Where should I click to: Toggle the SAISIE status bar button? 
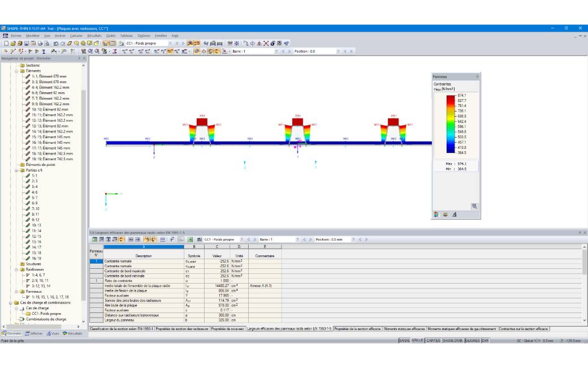pyautogui.click(x=404, y=341)
